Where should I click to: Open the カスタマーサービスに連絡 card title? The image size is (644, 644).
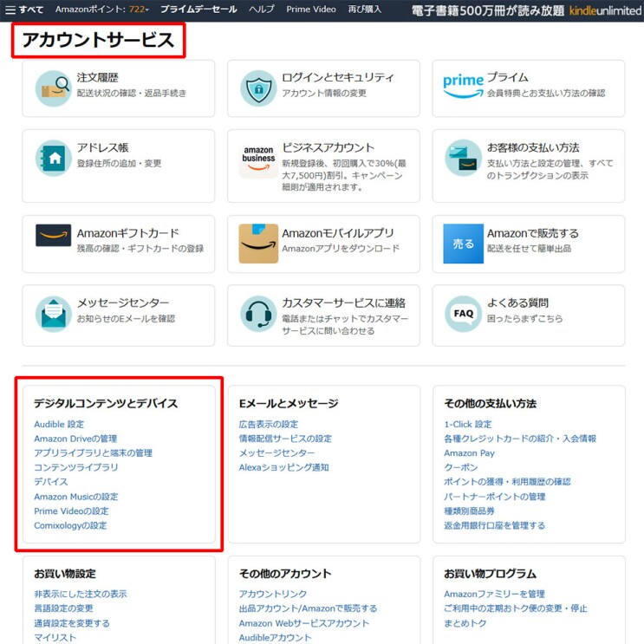click(343, 303)
